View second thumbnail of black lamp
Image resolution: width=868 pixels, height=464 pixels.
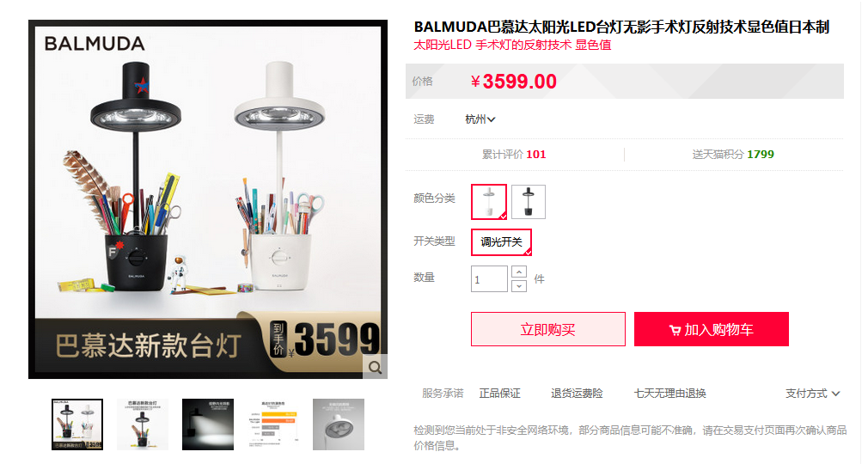pyautogui.click(x=143, y=424)
